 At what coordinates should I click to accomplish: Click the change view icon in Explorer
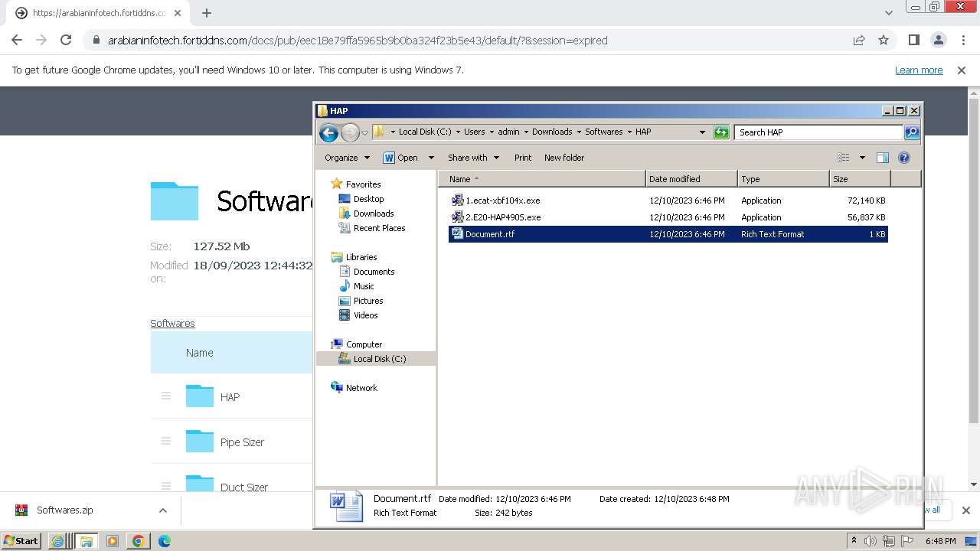coord(844,158)
